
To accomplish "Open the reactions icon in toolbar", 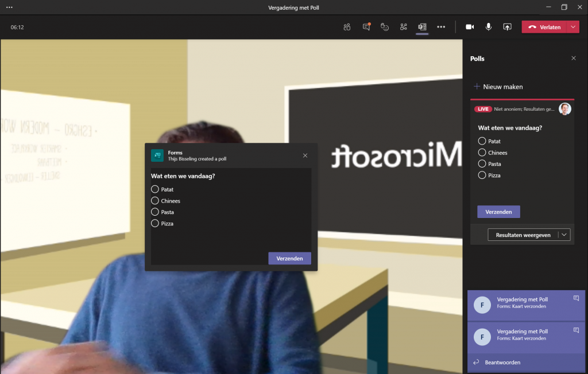I will pyautogui.click(x=385, y=27).
